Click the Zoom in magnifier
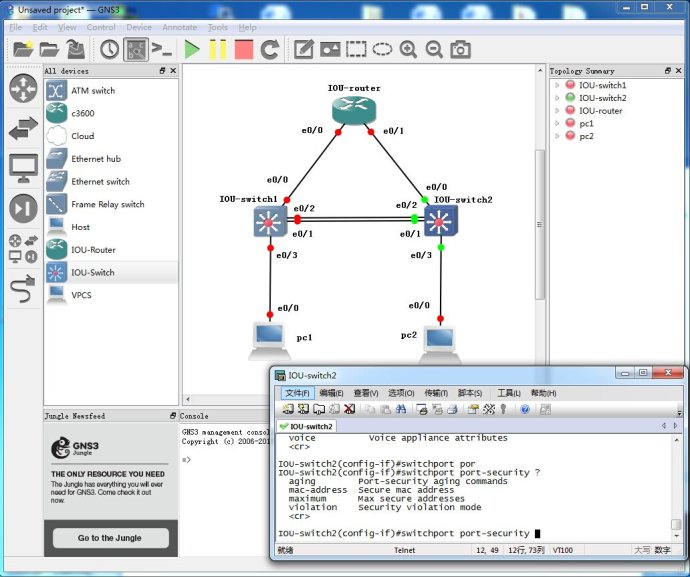The height and width of the screenshot is (577, 690). coord(408,49)
